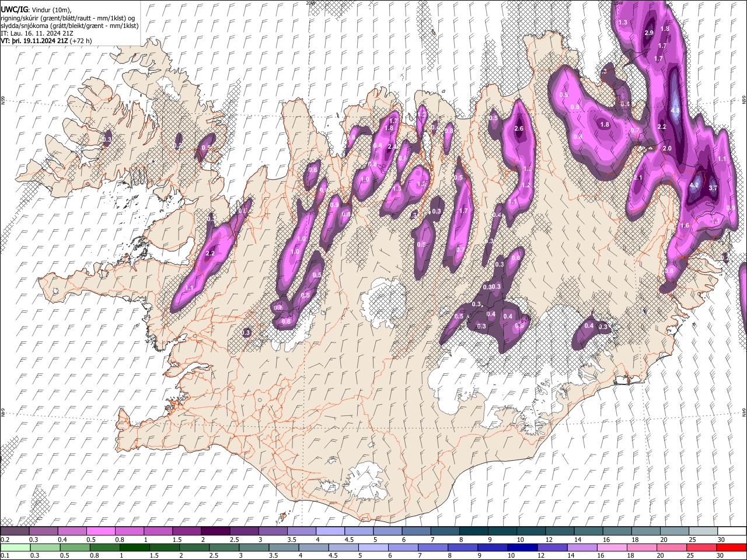The width and height of the screenshot is (747, 560).
Task: Click the dark green swatch above label 1, rain scale
Action: click(135, 548)
